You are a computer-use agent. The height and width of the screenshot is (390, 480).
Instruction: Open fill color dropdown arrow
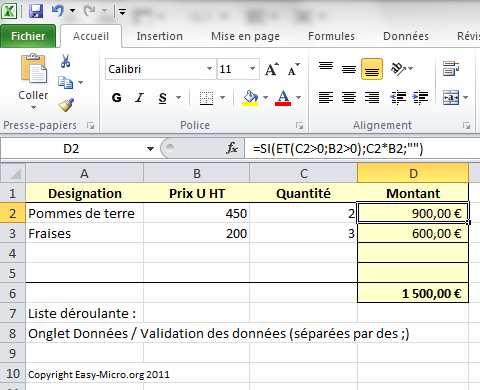(265, 98)
